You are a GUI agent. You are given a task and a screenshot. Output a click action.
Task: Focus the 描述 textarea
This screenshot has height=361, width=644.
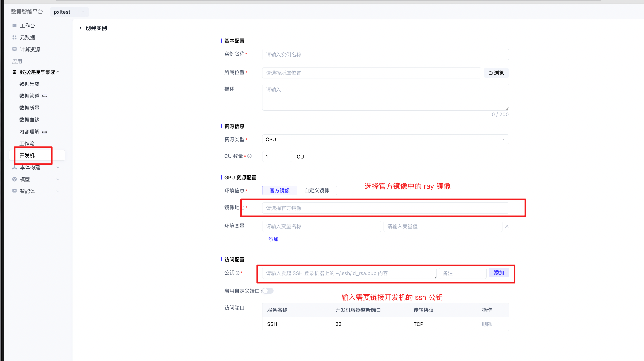385,97
